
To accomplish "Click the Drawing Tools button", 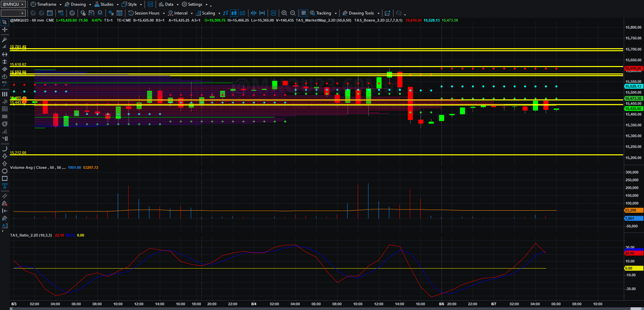I will 361,13.
